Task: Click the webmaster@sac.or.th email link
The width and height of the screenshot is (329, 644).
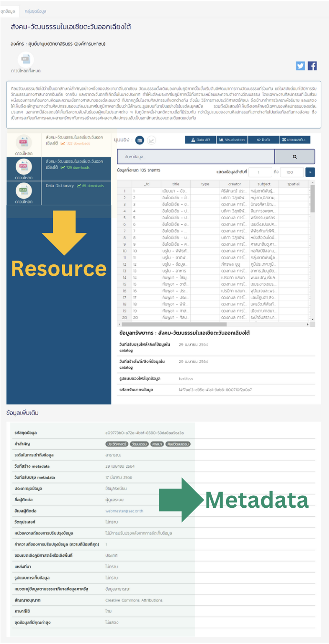Action: point(123,510)
